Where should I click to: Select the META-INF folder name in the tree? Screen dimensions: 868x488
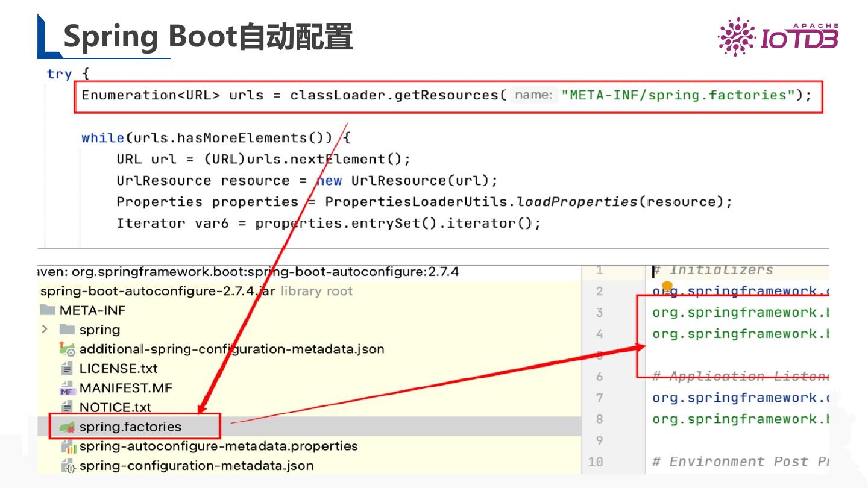tap(92, 310)
